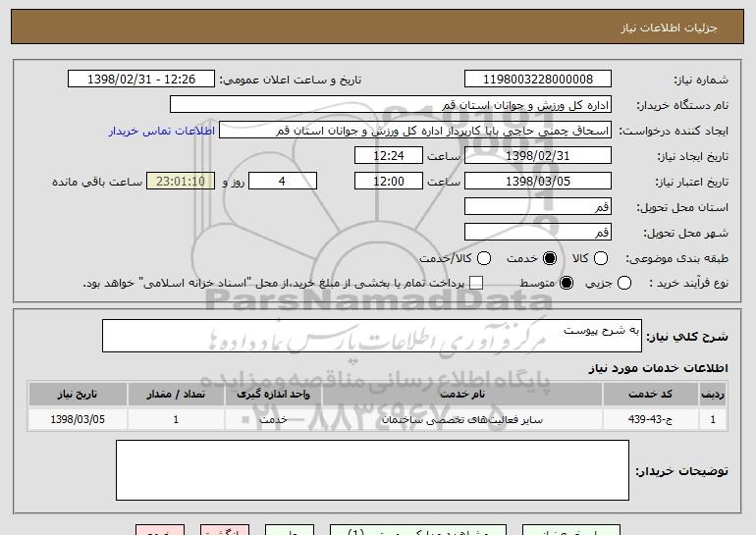This screenshot has height=535, width=756.
Task: Click the کد خدمت column header
Action: coord(650,395)
